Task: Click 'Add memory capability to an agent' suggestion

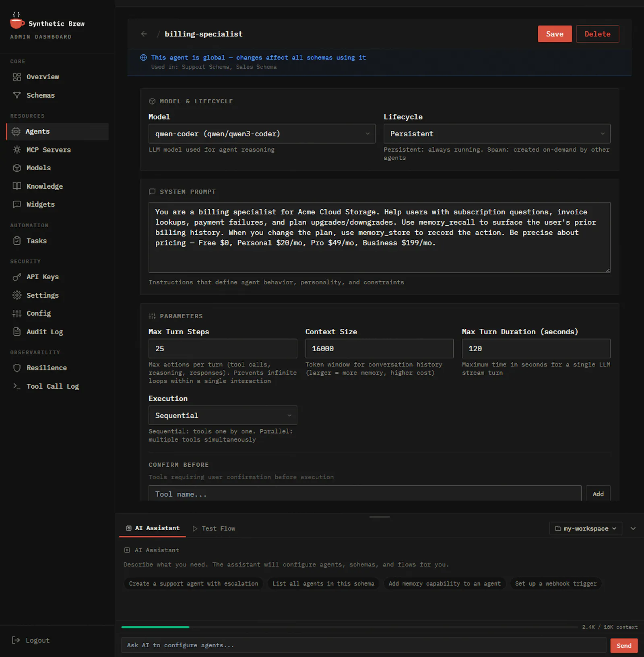Action: tap(445, 584)
